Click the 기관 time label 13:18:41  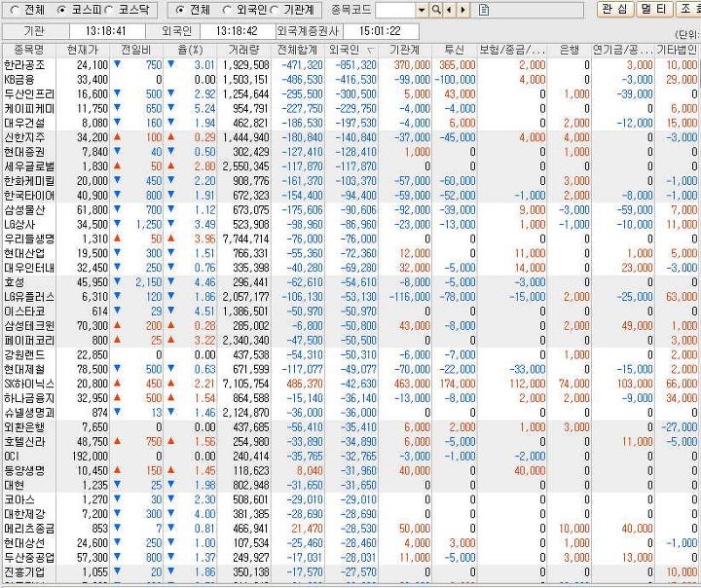pos(106,31)
